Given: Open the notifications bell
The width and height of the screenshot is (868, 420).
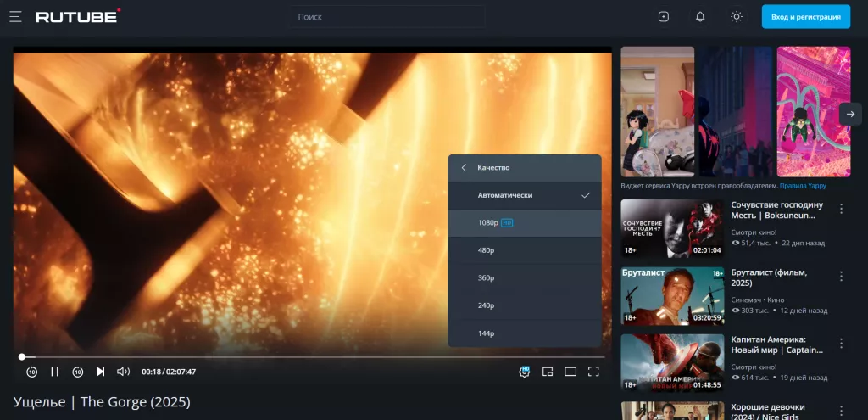Looking at the screenshot, I should [x=700, y=16].
